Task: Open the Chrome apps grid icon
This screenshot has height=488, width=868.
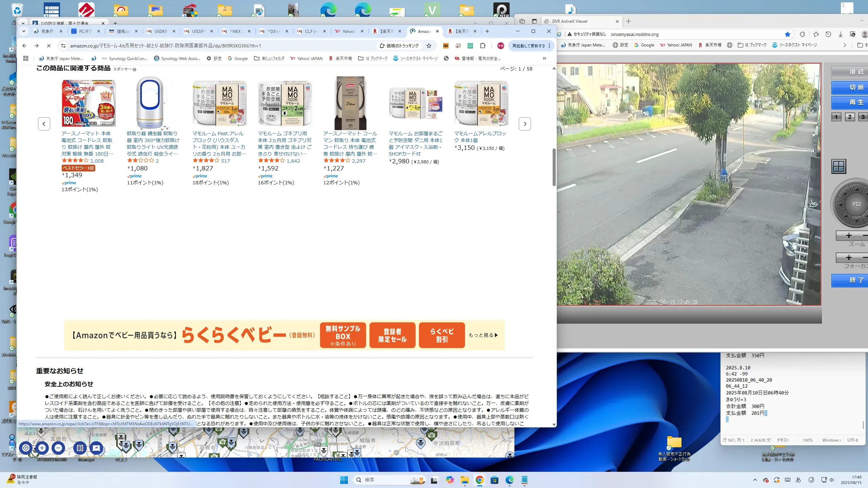Action: pyautogui.click(x=26, y=58)
